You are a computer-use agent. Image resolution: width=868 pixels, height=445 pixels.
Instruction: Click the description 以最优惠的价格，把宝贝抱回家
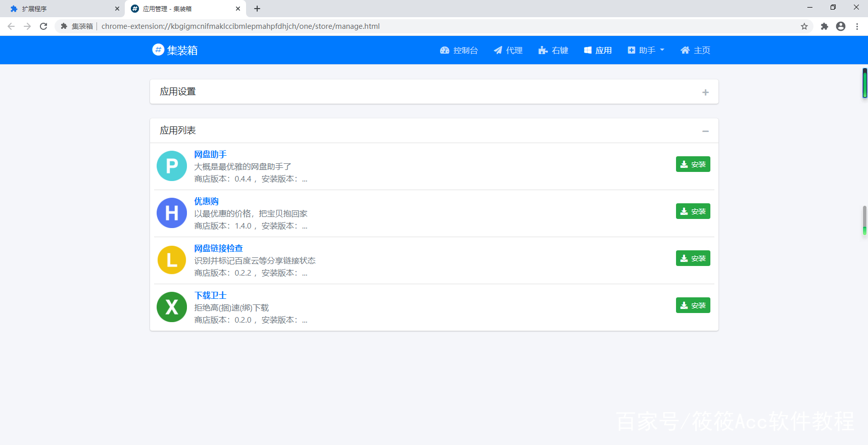(x=251, y=213)
